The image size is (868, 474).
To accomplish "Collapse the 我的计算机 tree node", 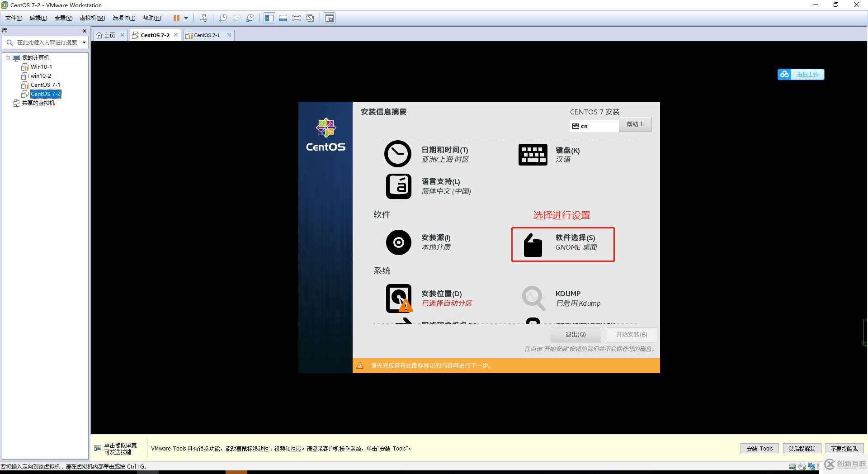I will [8, 58].
